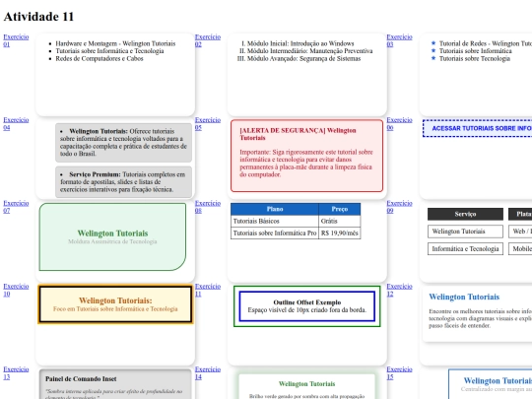Click the Atividade 11 heading
Image resolution: width=532 pixels, height=399 pixels.
click(38, 17)
